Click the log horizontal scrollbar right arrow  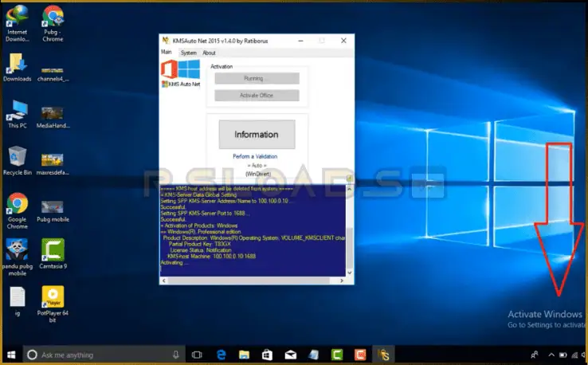click(342, 281)
